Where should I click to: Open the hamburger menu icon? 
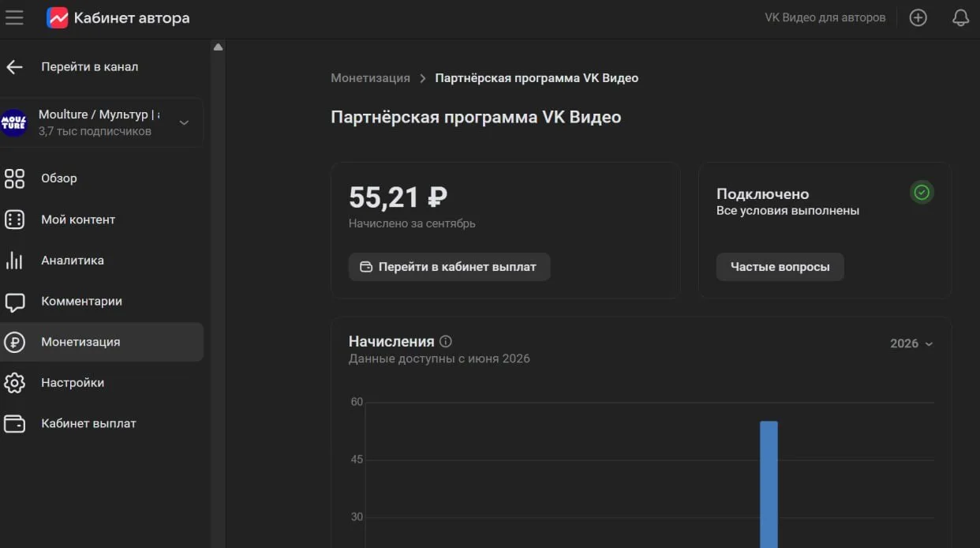14,17
